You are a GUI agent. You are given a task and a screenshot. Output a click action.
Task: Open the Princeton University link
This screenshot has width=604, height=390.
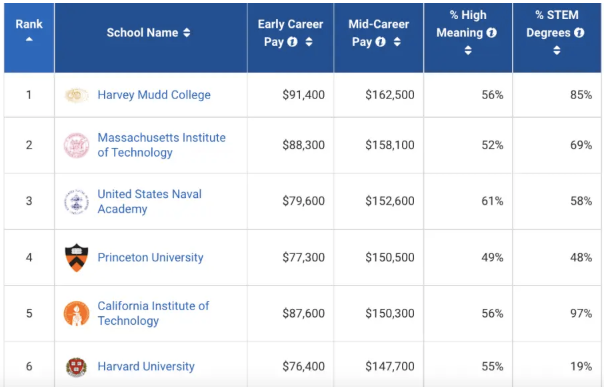[x=150, y=257]
